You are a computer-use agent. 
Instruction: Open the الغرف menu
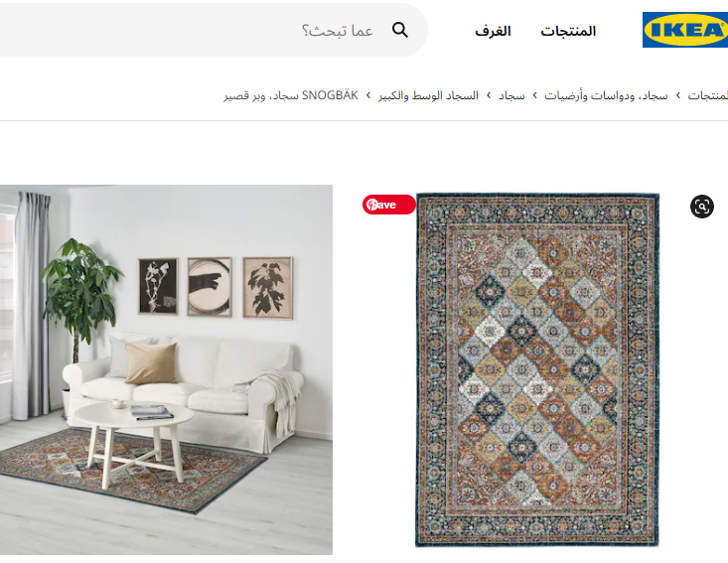pos(493,31)
